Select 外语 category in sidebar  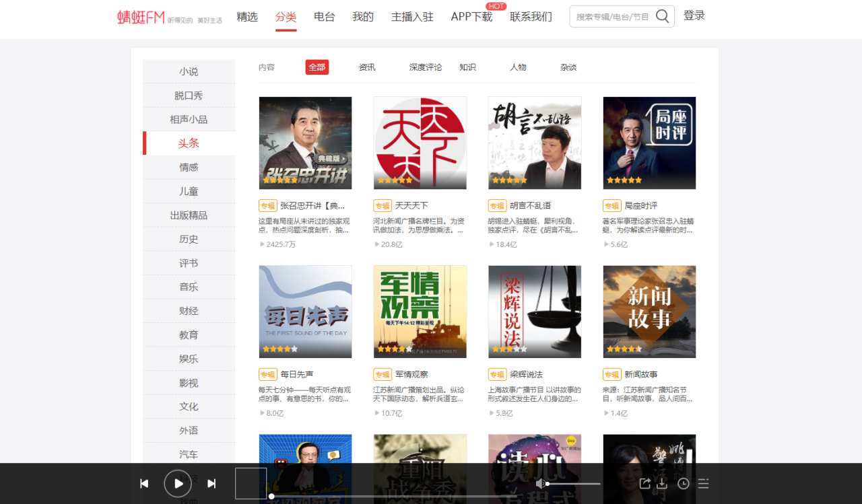coord(189,431)
